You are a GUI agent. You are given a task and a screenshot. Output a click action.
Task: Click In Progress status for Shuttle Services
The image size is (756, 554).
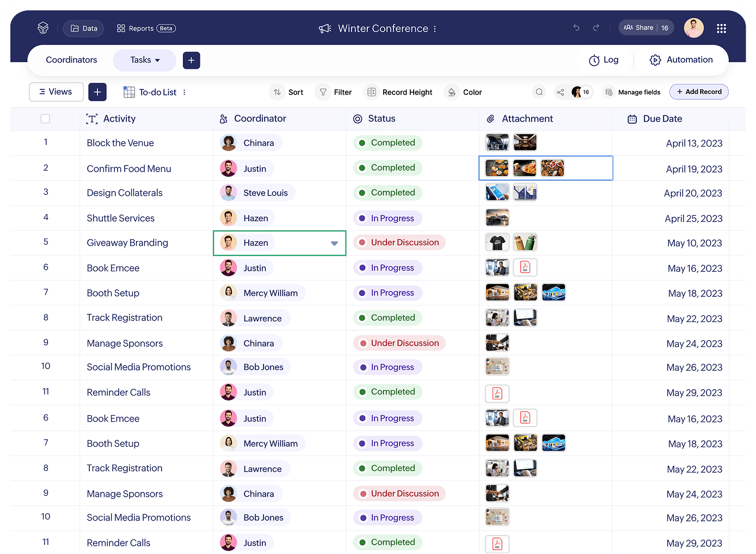pos(388,218)
